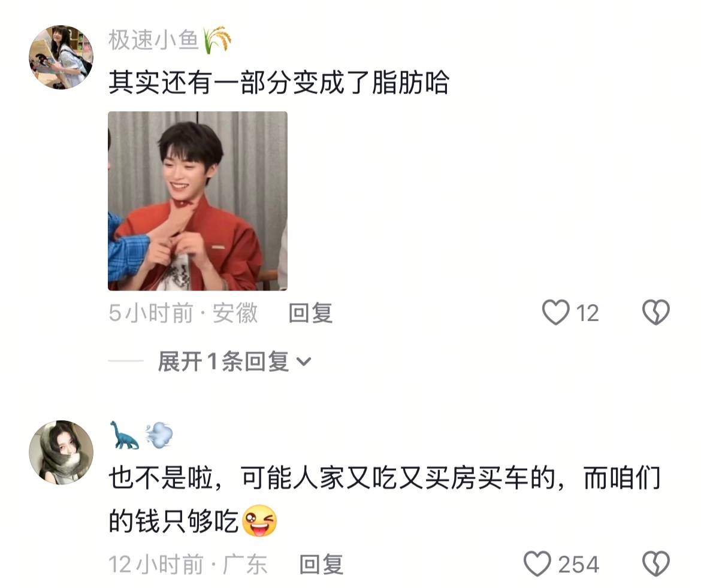Viewport: 701px width, 588px height.
Task: Tap the like count 12
Action: (x=587, y=313)
